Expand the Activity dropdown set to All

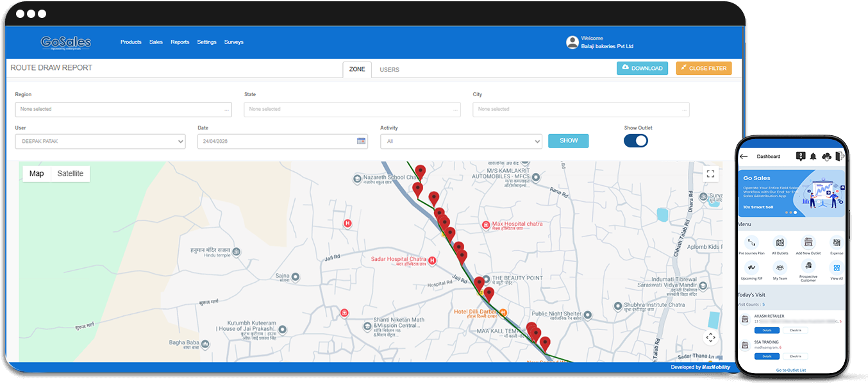[461, 141]
